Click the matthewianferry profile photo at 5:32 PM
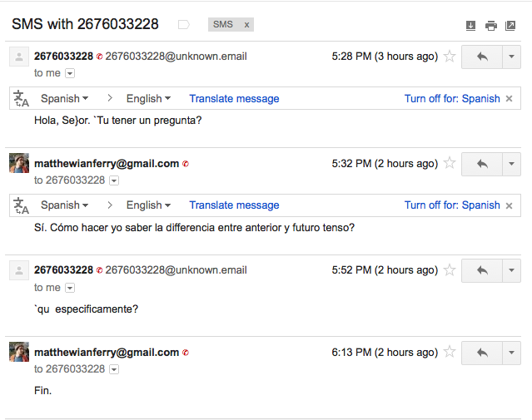Image resolution: width=532 pixels, height=420 pixels. tap(19, 163)
